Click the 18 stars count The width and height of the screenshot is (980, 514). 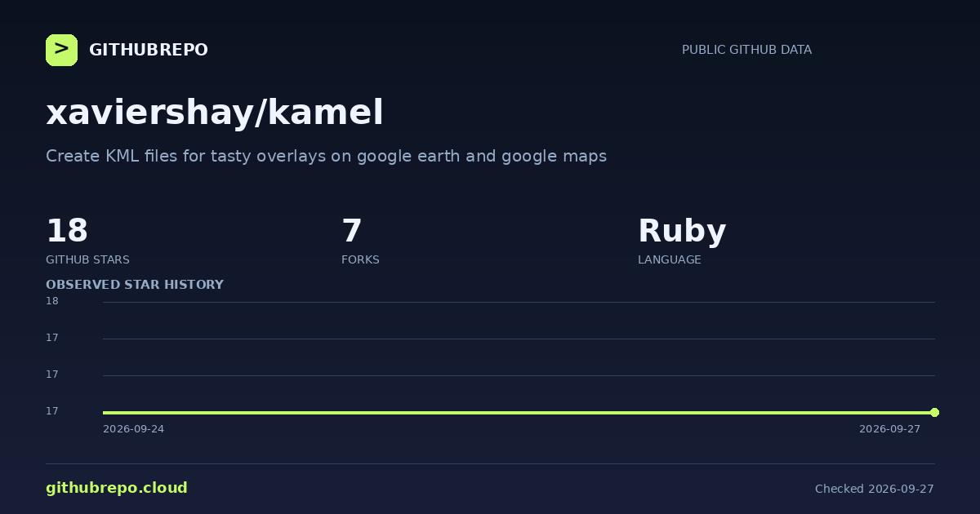point(67,231)
